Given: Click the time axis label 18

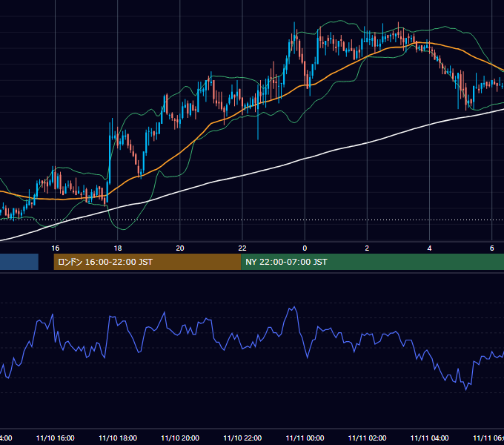Looking at the screenshot, I should click(x=118, y=248).
